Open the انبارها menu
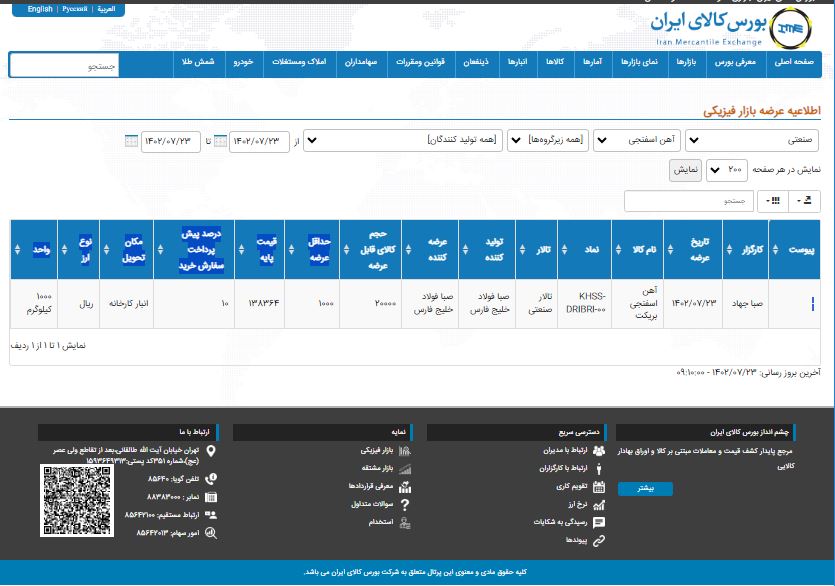Viewport: 835px width, 586px height. [518, 62]
